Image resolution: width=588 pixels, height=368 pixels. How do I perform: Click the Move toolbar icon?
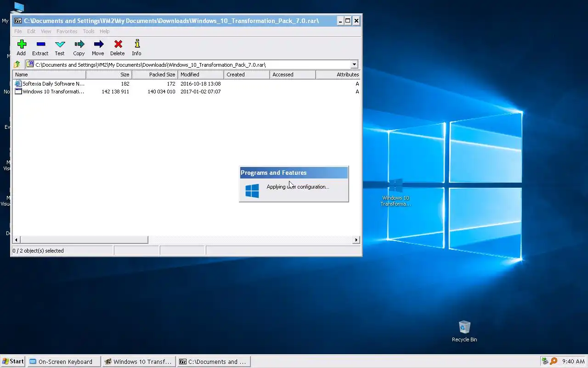98,44
